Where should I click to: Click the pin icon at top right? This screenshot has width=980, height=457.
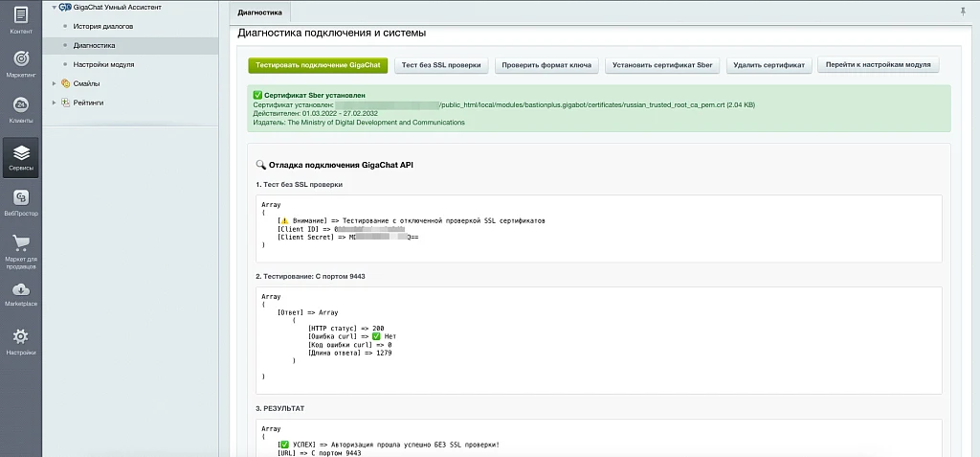click(963, 11)
